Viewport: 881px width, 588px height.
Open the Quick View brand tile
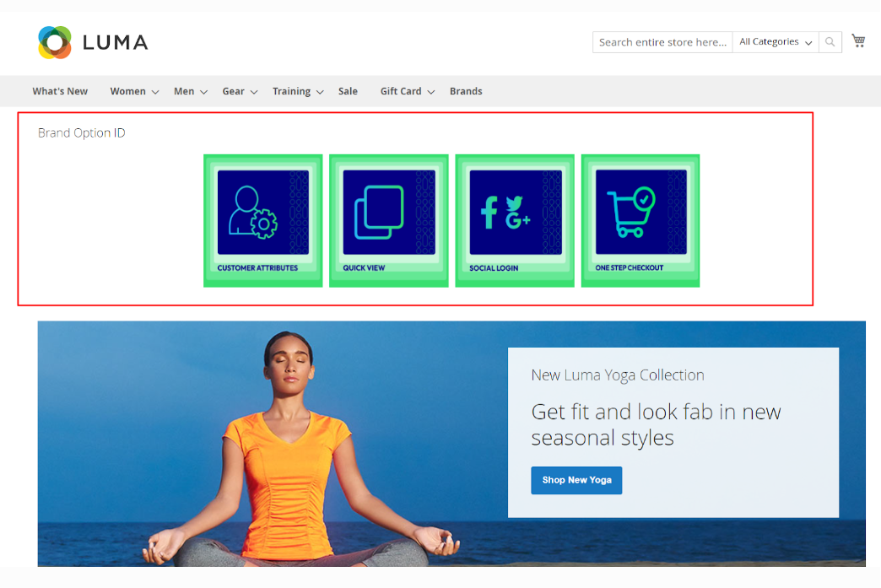pyautogui.click(x=388, y=220)
